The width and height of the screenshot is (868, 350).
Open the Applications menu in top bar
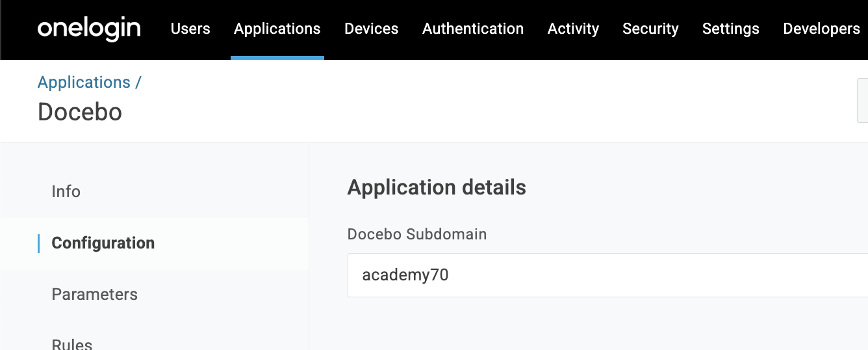coord(277,29)
